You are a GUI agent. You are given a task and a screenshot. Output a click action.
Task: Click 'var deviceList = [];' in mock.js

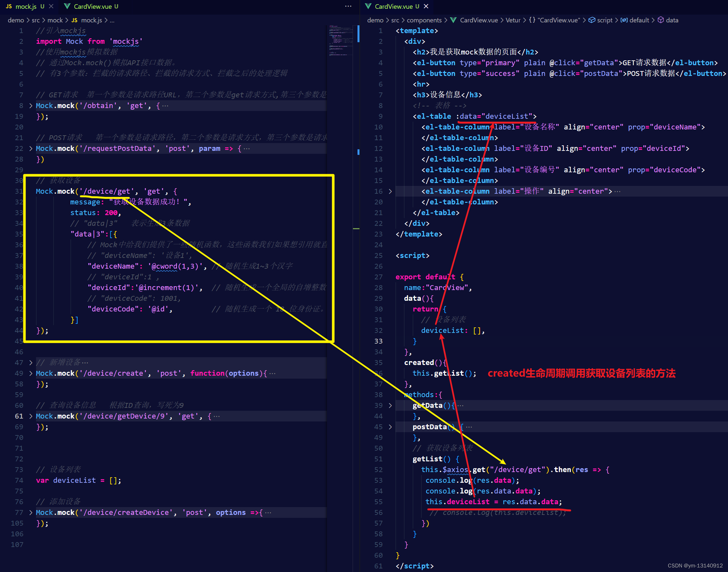79,481
